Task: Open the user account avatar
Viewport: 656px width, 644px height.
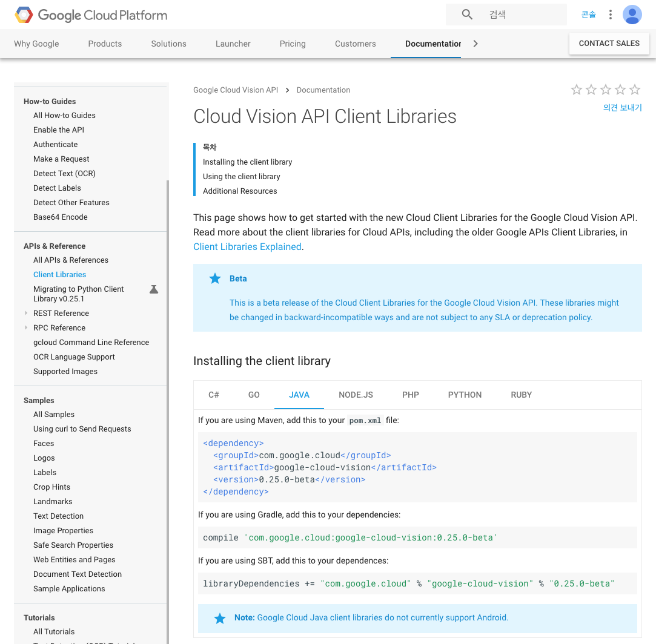Action: 632,15
